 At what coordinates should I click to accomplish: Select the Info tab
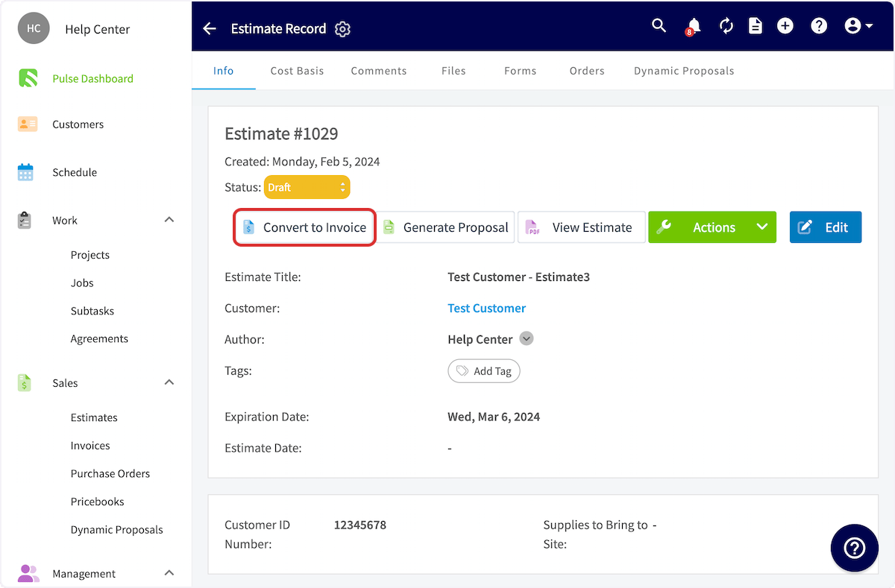(x=223, y=71)
